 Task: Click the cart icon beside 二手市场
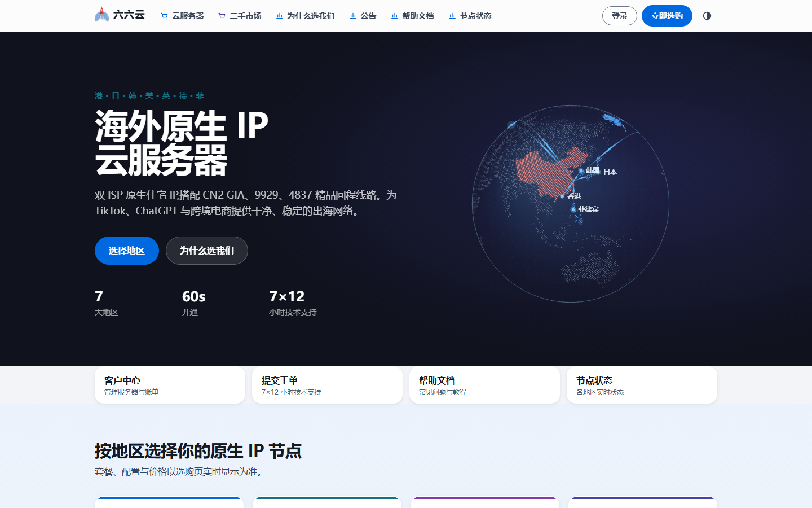point(222,16)
